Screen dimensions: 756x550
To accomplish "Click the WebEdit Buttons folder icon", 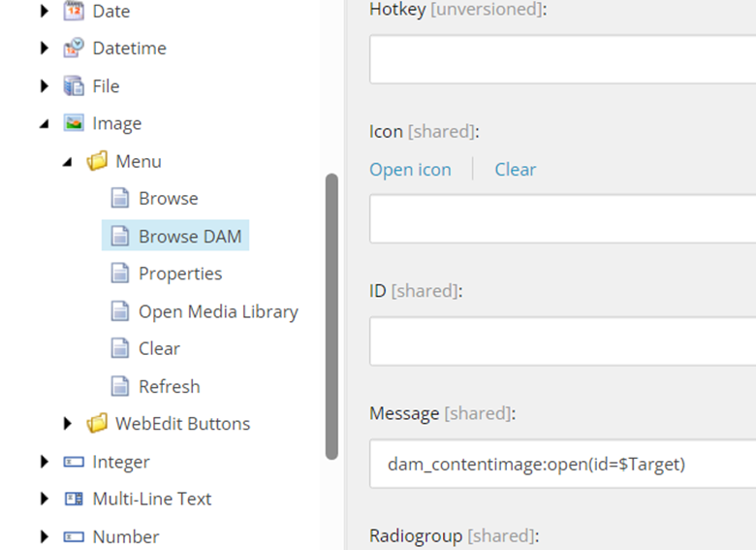I will coord(97,424).
